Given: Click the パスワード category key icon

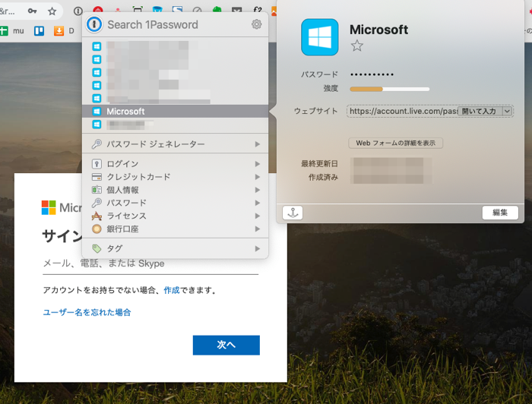Looking at the screenshot, I should [x=97, y=203].
